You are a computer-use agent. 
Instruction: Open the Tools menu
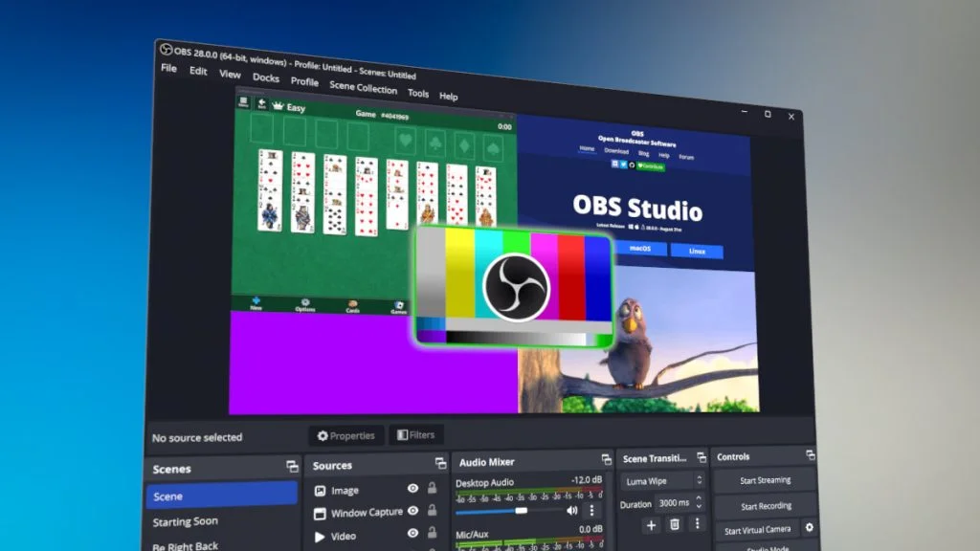pyautogui.click(x=418, y=93)
